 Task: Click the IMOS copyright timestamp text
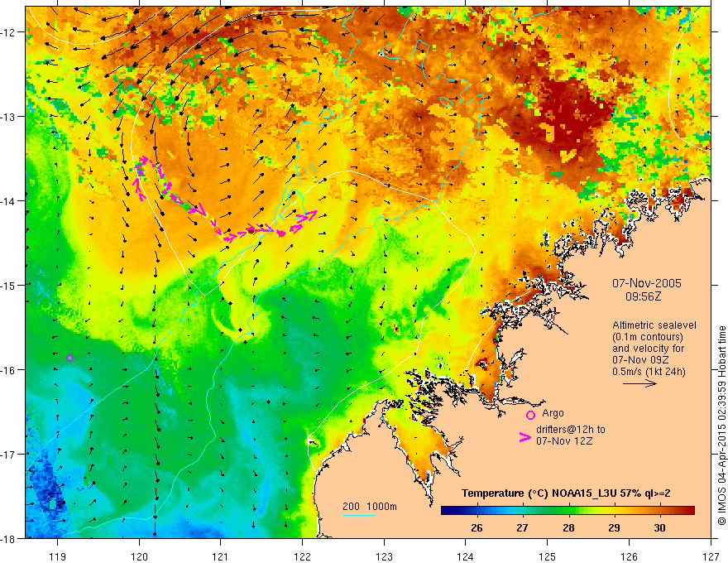coord(722,426)
